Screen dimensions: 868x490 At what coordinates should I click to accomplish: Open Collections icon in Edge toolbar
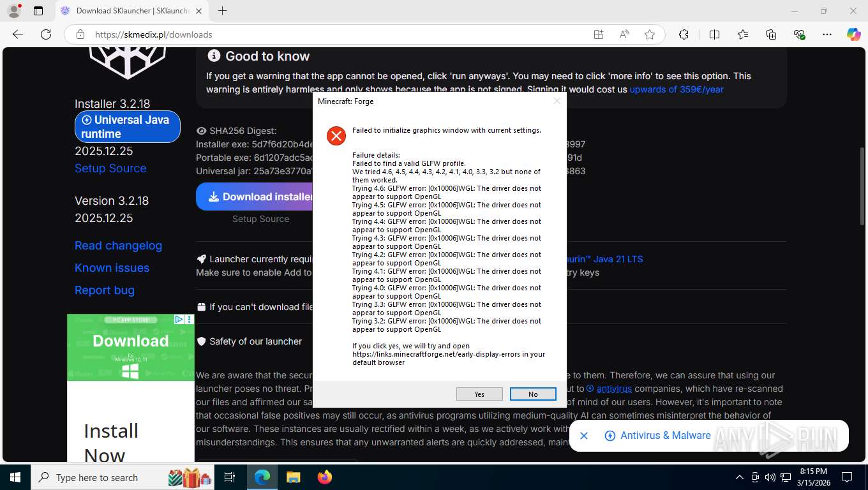[x=771, y=34]
